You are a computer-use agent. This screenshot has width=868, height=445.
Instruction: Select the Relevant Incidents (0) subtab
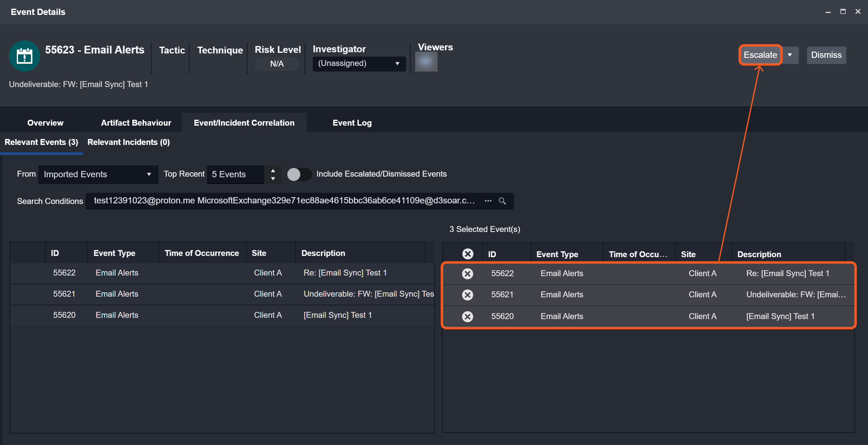click(x=129, y=142)
